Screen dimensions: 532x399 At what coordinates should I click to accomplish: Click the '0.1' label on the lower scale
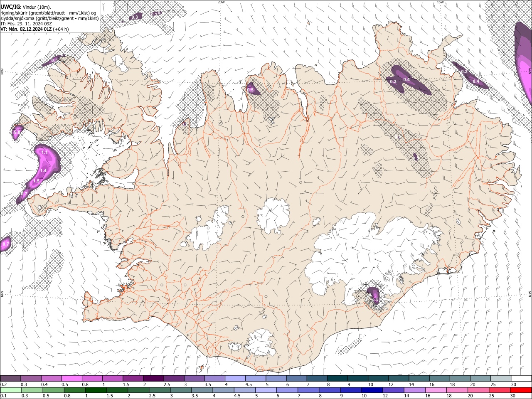pos(4,396)
